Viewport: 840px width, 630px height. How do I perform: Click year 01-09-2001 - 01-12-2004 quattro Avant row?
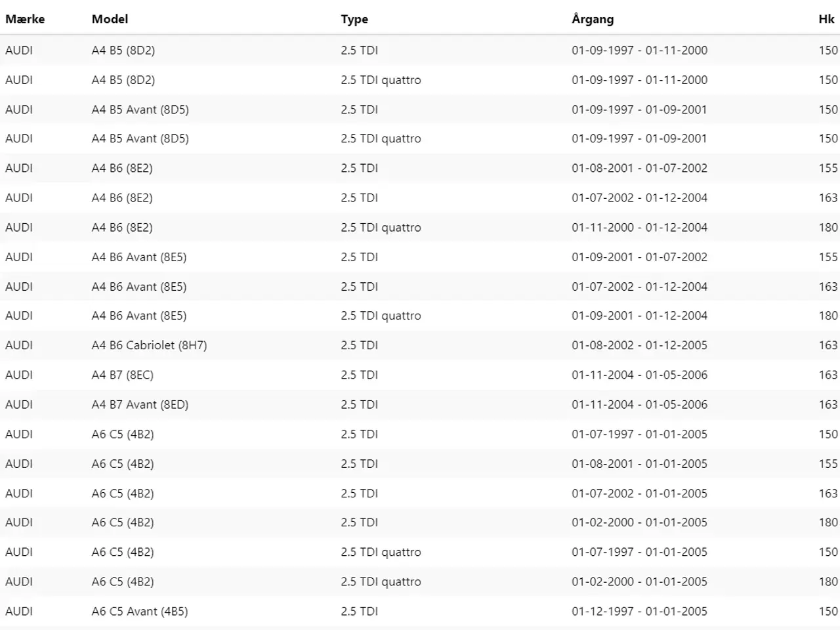click(x=639, y=316)
